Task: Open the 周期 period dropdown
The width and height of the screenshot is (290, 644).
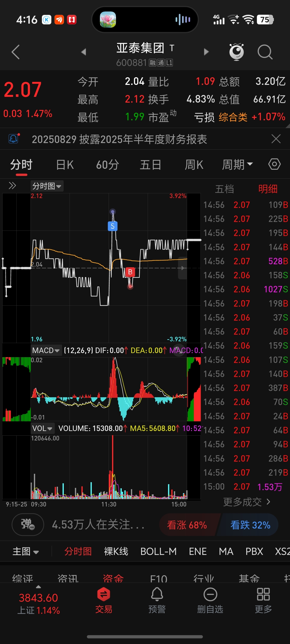Action: click(x=238, y=165)
